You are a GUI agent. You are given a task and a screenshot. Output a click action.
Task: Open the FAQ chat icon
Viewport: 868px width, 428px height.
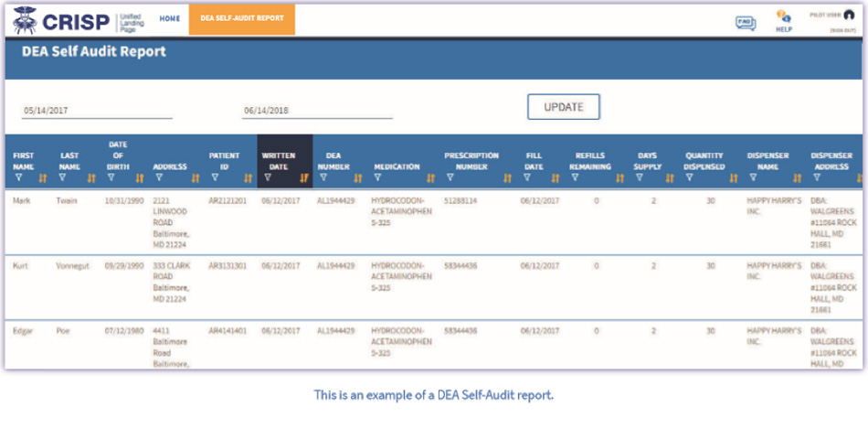tap(746, 23)
